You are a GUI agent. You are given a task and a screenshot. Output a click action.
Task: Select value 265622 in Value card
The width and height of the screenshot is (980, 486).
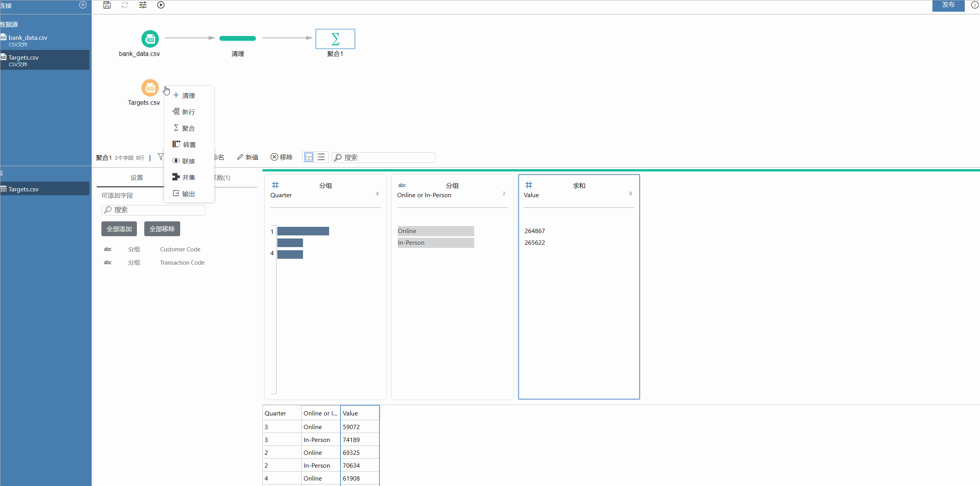(535, 243)
